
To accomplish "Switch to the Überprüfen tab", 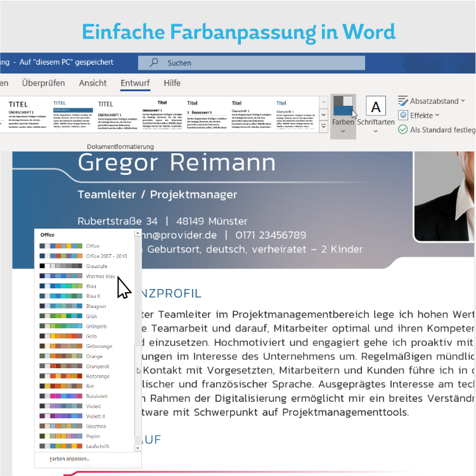I will point(43,83).
